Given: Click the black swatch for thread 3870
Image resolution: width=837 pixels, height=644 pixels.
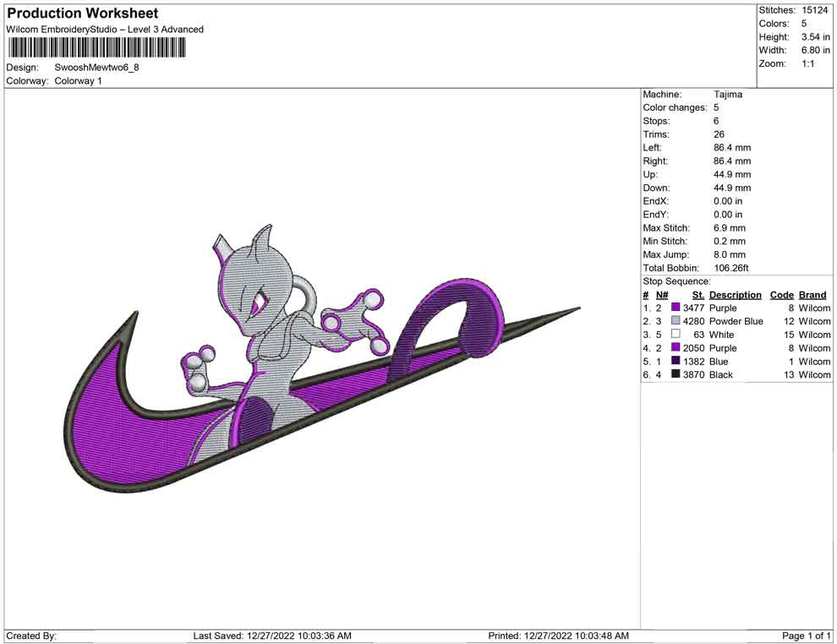Looking at the screenshot, I should click(676, 374).
